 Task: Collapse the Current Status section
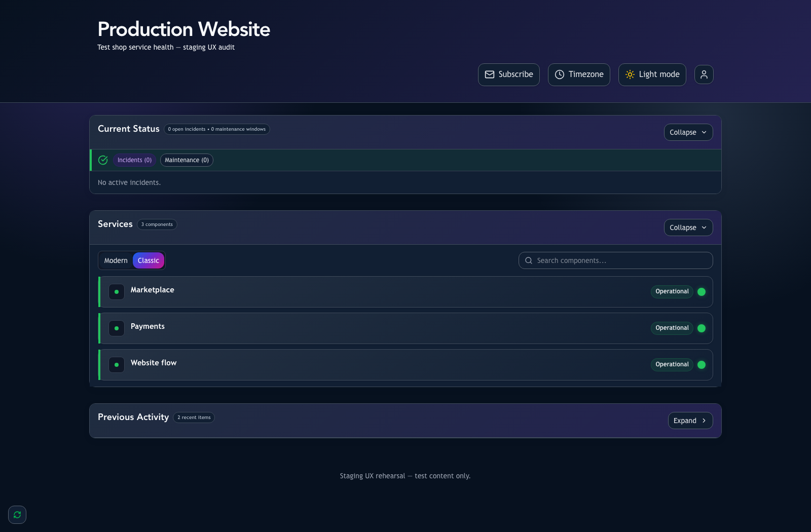[x=688, y=132]
